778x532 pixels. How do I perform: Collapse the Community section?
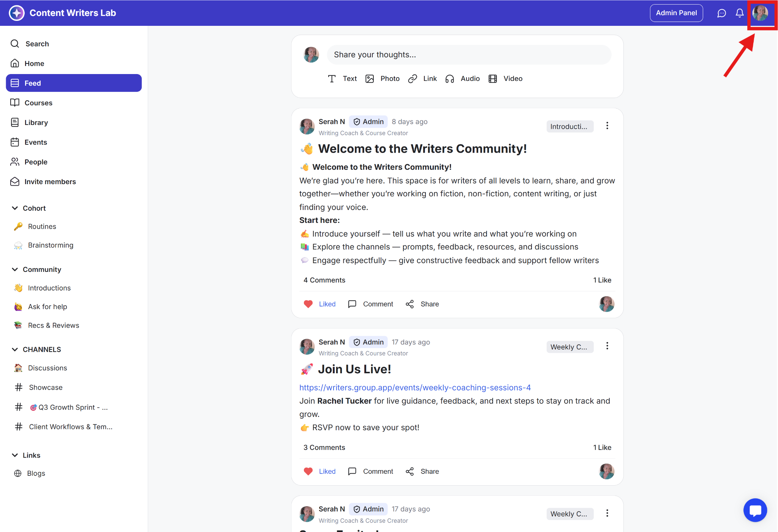pos(15,269)
